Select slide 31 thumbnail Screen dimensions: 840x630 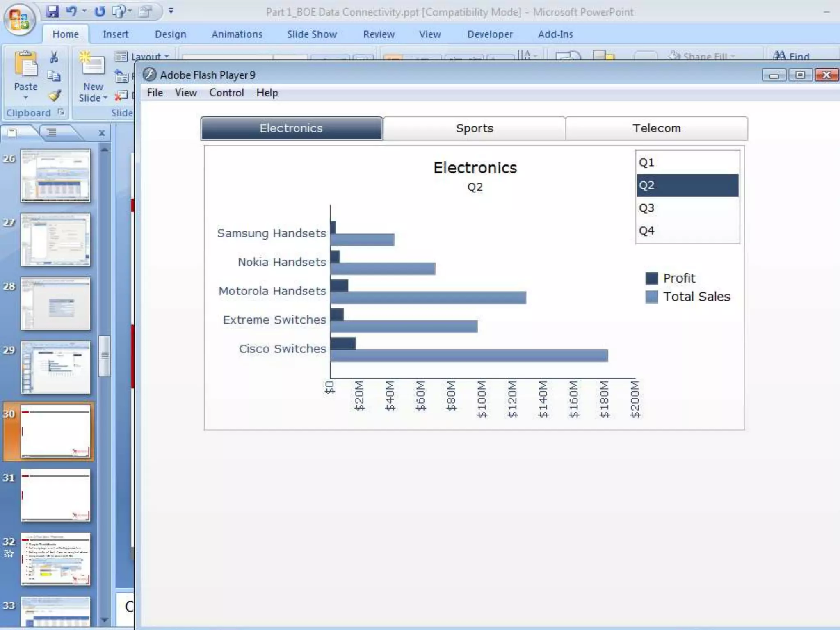click(x=55, y=495)
